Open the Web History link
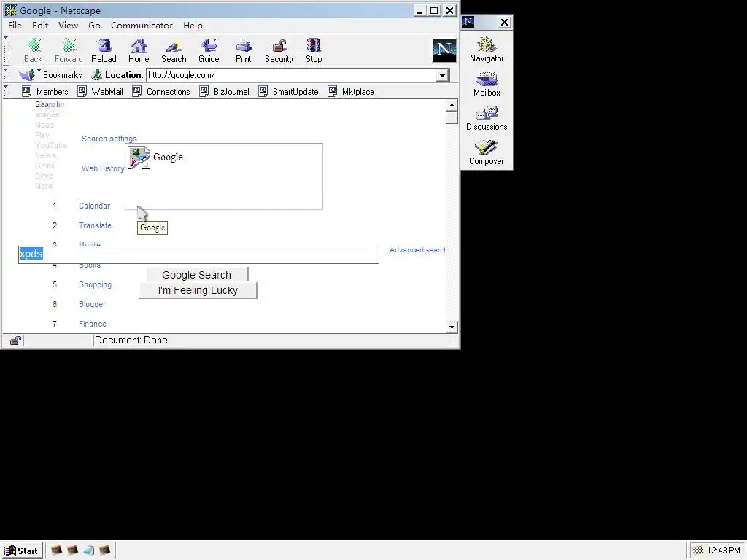747x560 pixels. [103, 168]
